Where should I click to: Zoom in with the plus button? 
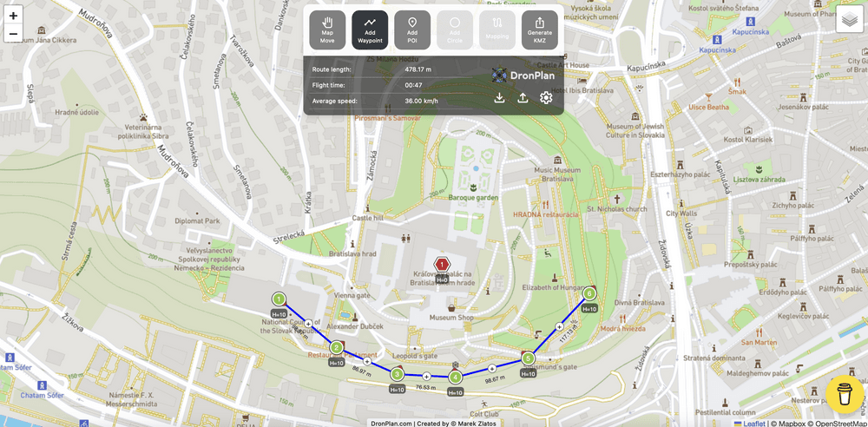13,16
